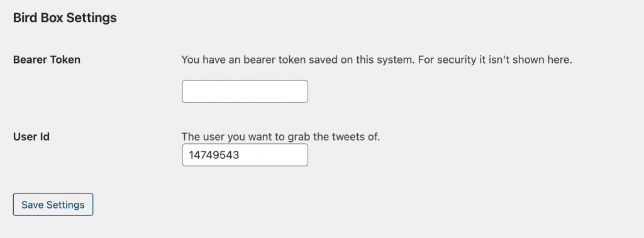Place cursor in the blank token text box
This screenshot has width=644, height=238.
[x=245, y=92]
